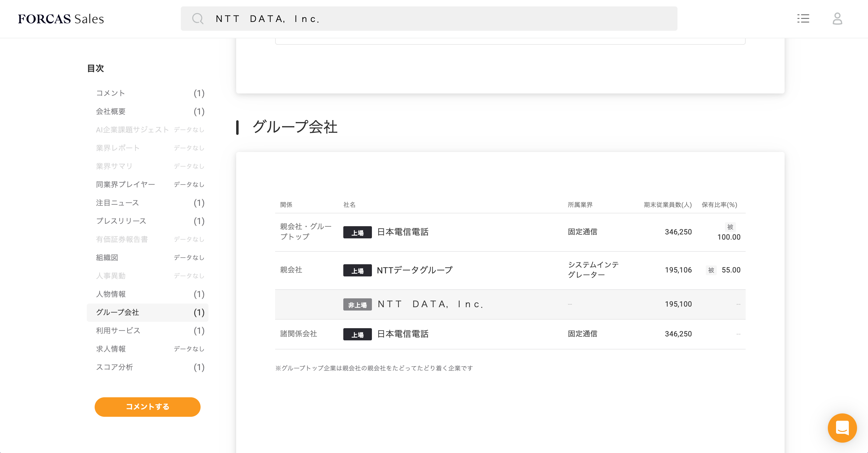Go to 人物情報 in the contents
868x453 pixels.
tap(110, 294)
